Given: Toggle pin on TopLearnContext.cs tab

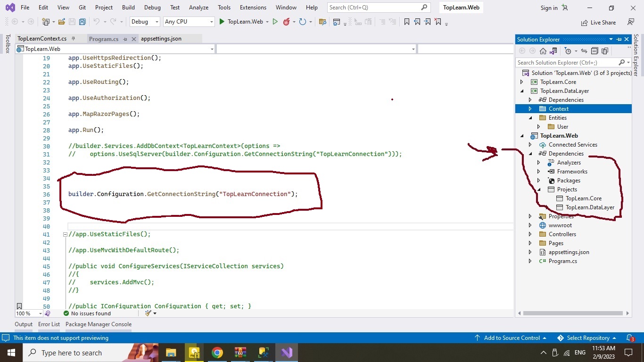Looking at the screenshot, I should [x=73, y=39].
